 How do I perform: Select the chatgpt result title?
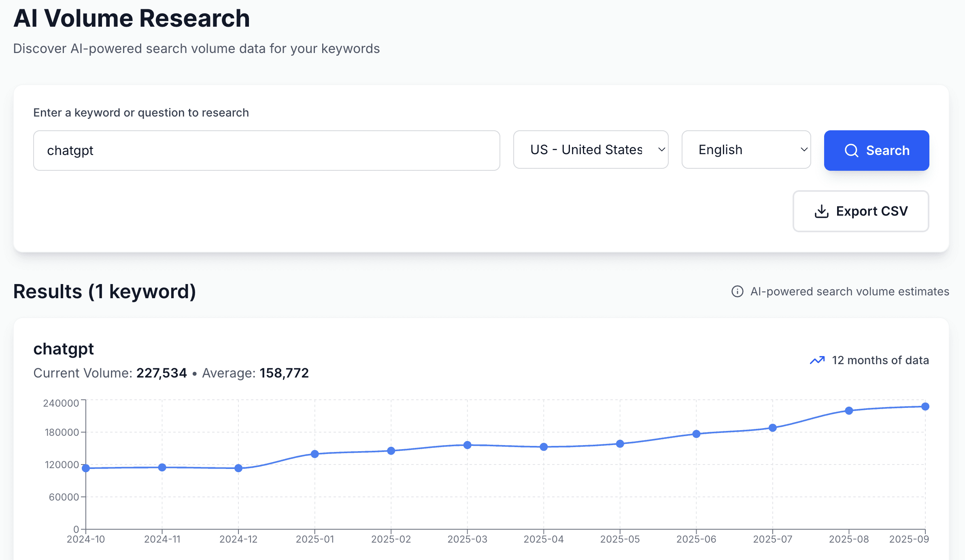[64, 348]
